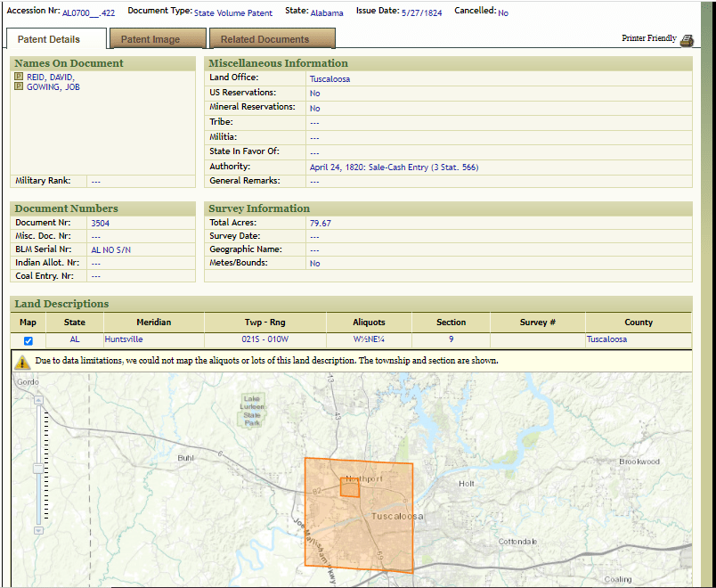Click the Huntsville meridian link

pos(124,339)
